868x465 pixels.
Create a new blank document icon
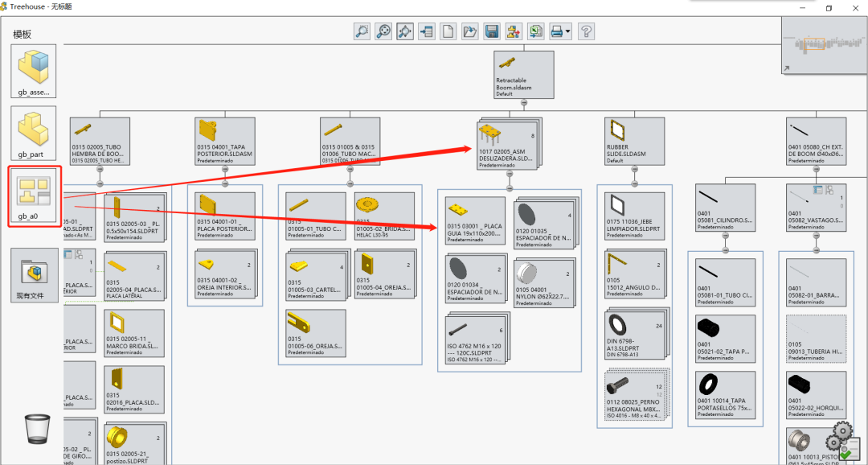[448, 31]
